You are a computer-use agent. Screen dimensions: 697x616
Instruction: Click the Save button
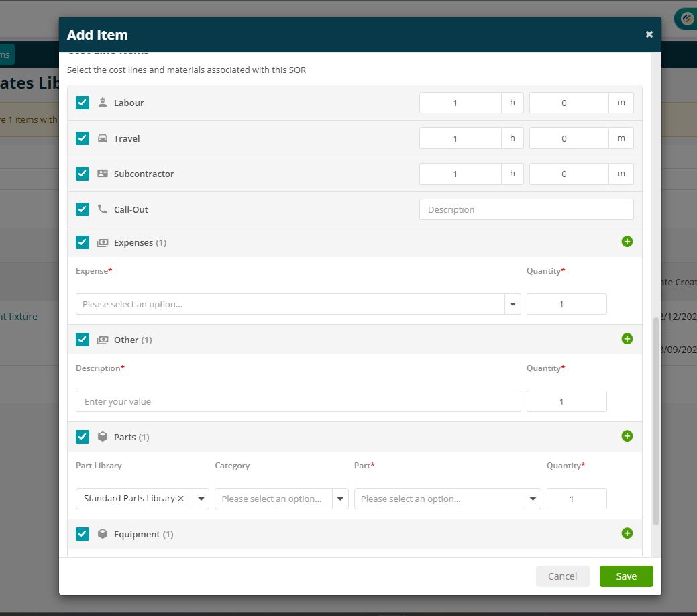[x=626, y=576]
